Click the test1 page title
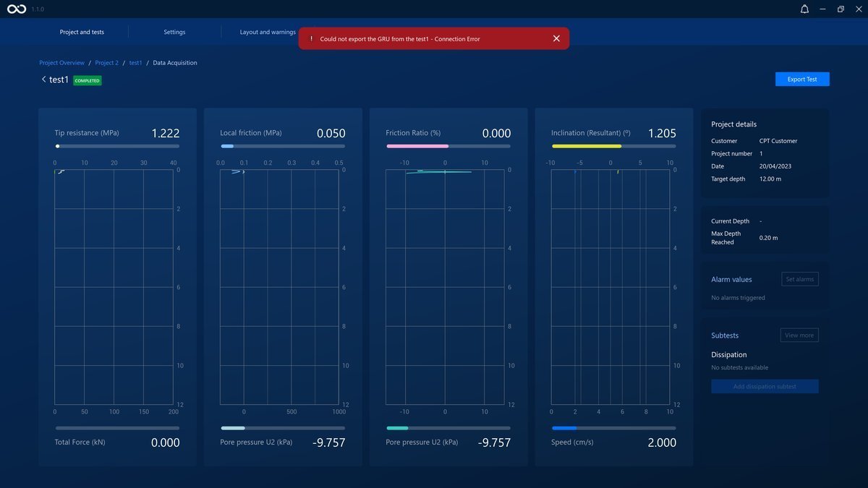 [59, 80]
